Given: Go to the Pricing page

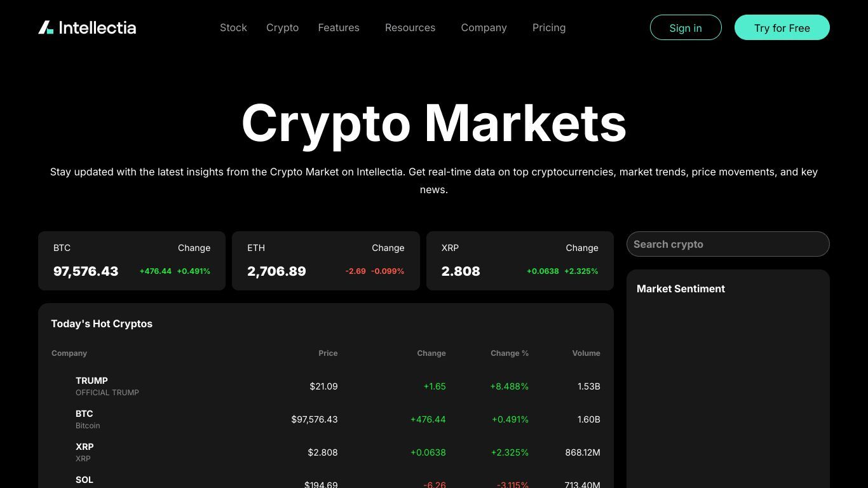Looking at the screenshot, I should (x=549, y=27).
